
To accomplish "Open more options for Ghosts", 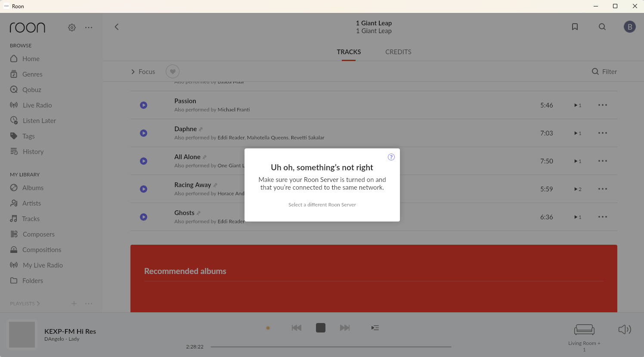I will click(x=603, y=217).
